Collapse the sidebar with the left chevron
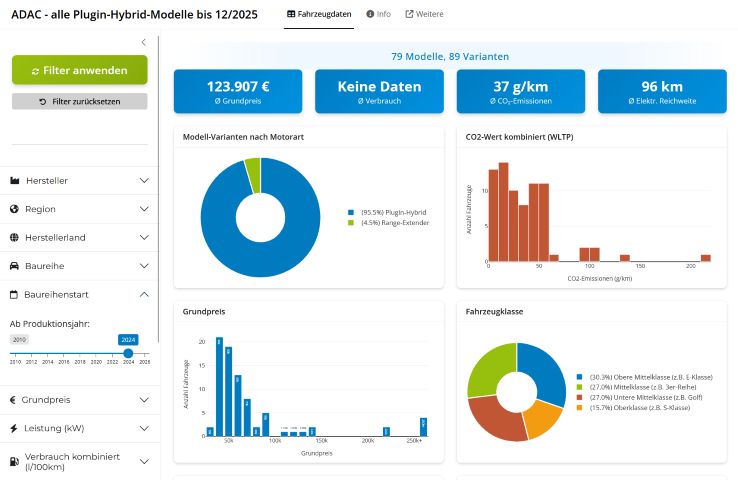Viewport: 738px width, 480px height. [x=143, y=42]
